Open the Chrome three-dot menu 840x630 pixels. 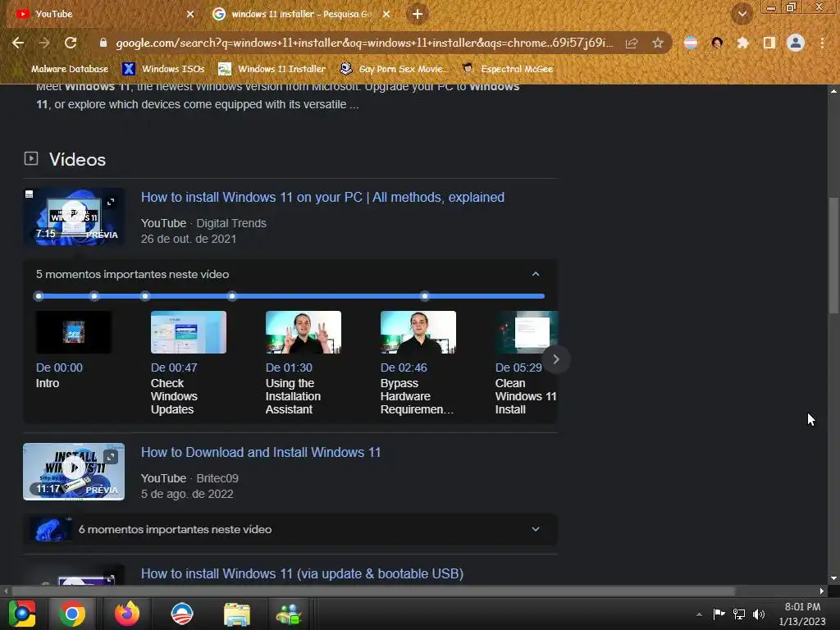(x=822, y=43)
